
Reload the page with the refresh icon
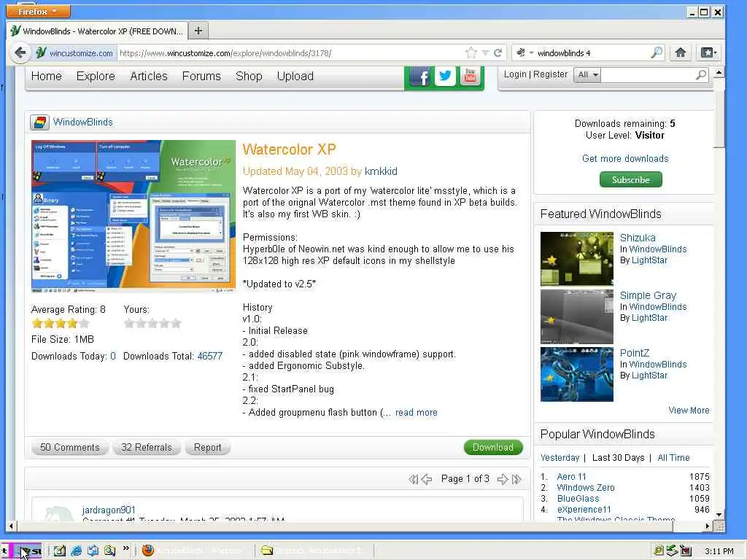(498, 52)
